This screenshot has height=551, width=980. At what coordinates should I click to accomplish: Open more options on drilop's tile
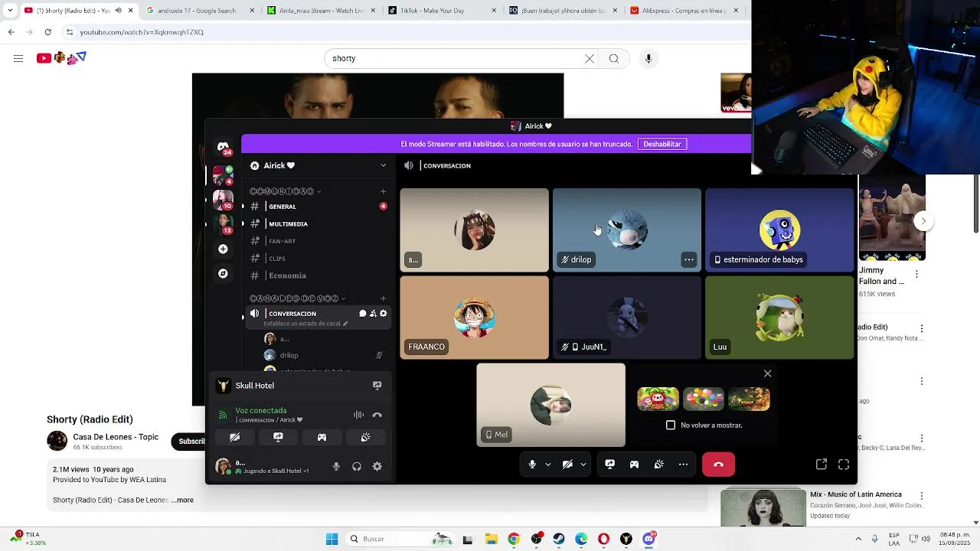(x=688, y=260)
